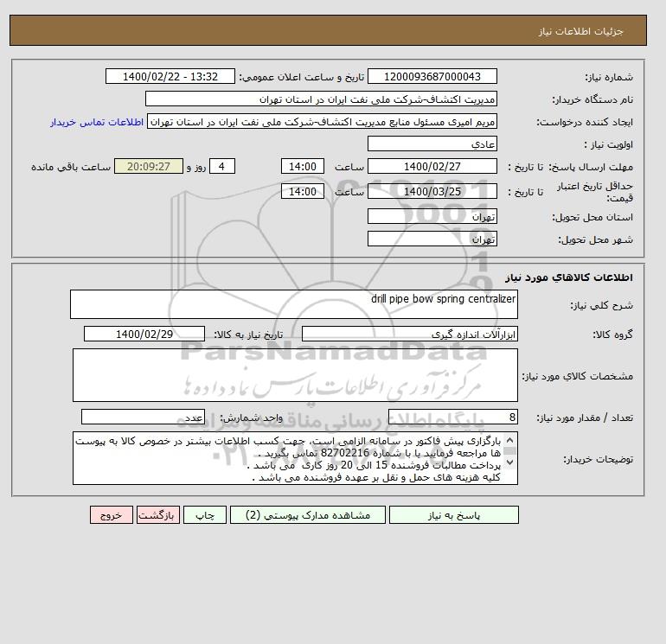Click the label شرح کلی نیاز
The image size is (666, 644).
[x=601, y=305]
